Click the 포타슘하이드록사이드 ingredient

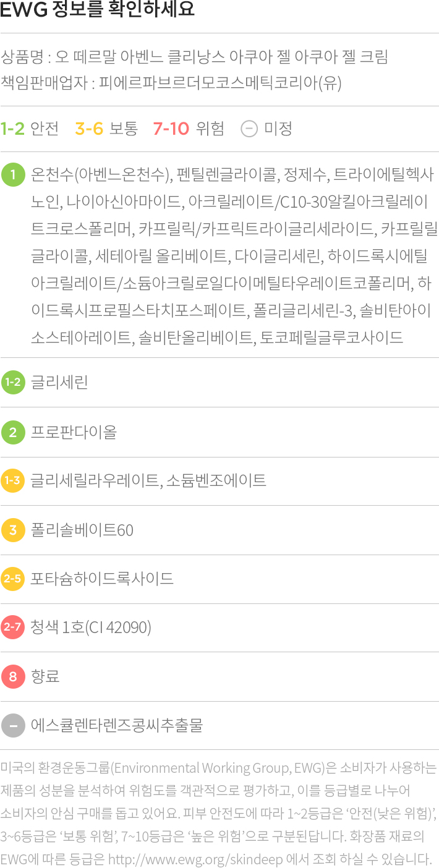tap(102, 579)
